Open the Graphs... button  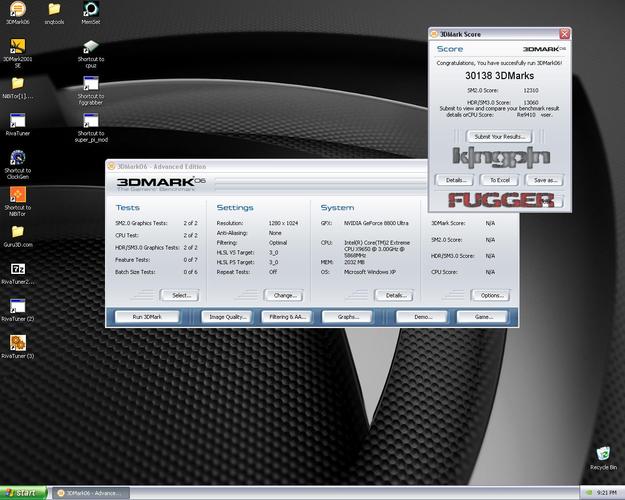(x=347, y=317)
